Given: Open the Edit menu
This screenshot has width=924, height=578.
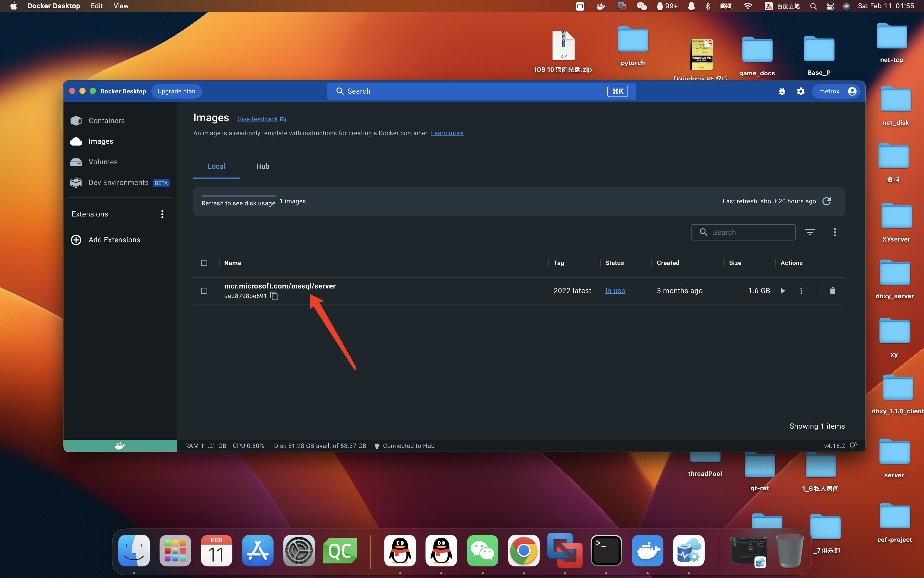Looking at the screenshot, I should (x=97, y=6).
